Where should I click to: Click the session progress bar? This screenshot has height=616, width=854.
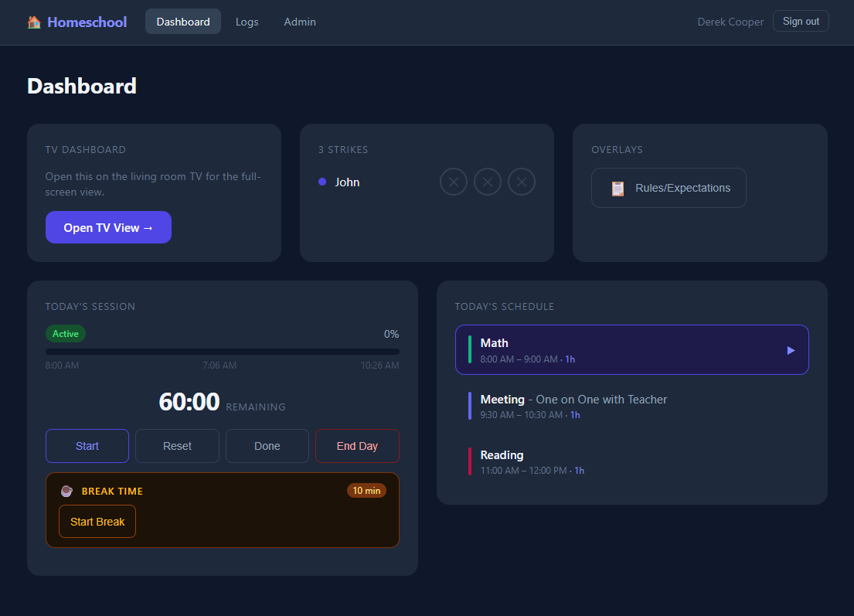click(223, 352)
